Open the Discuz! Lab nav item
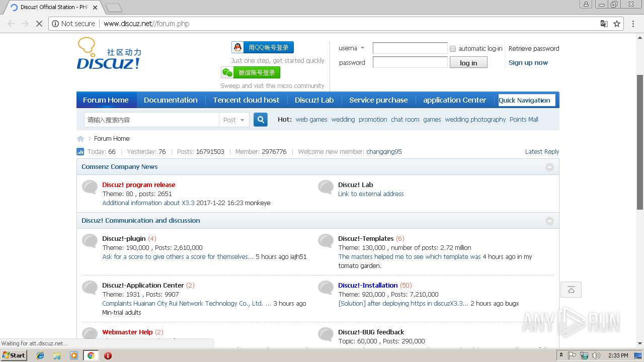 tap(314, 100)
